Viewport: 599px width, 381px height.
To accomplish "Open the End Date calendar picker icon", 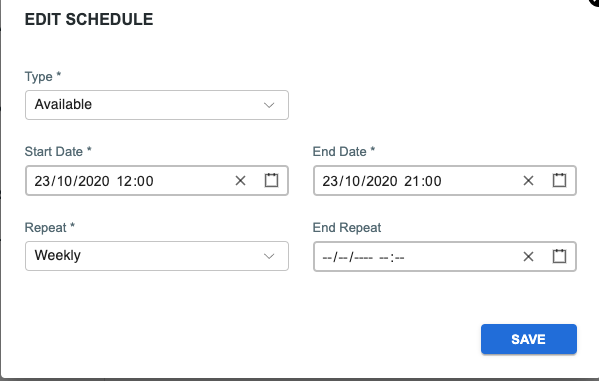I will [559, 180].
